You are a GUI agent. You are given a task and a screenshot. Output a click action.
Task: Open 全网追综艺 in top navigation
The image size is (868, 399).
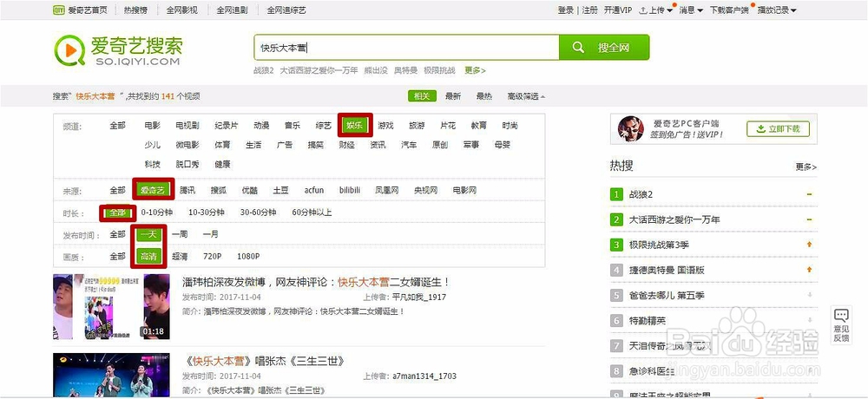tap(286, 10)
